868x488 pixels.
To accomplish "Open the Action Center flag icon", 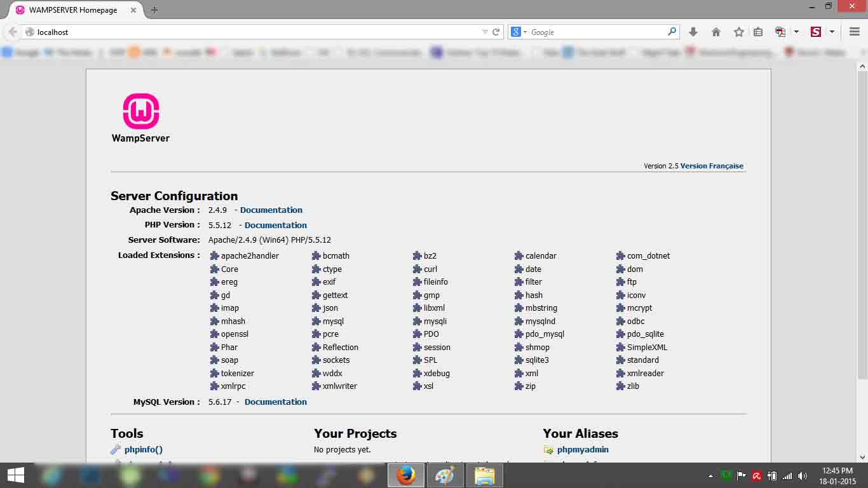I will pos(741,476).
